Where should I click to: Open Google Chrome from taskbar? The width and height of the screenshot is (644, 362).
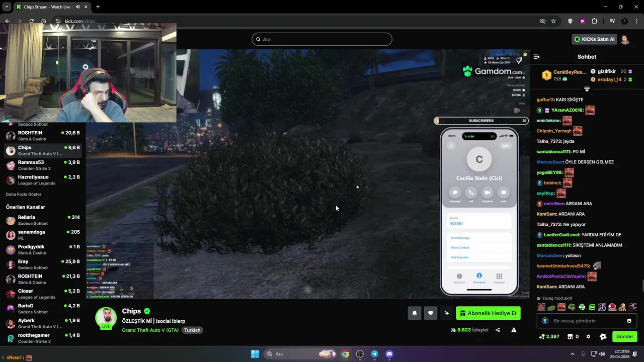pyautogui.click(x=345, y=354)
